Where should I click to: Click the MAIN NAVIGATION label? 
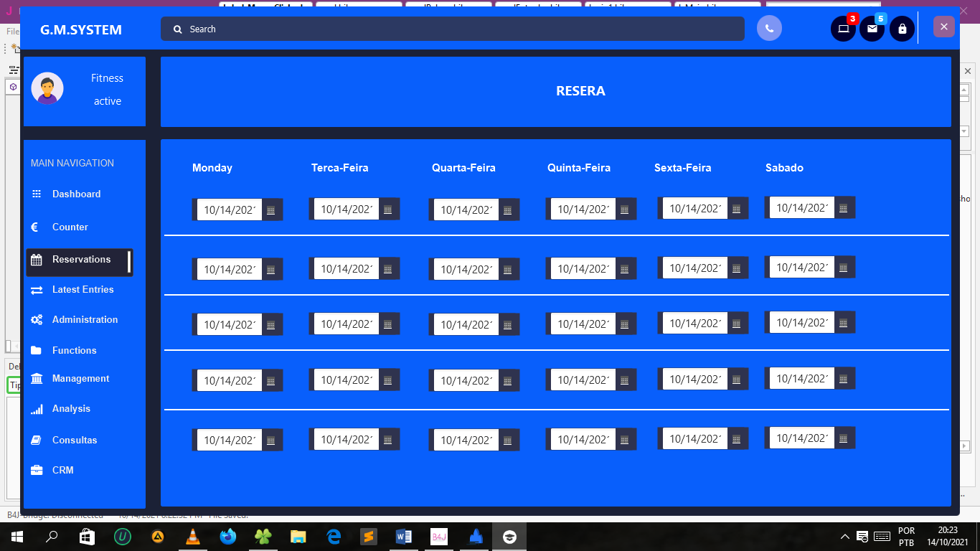(72, 163)
